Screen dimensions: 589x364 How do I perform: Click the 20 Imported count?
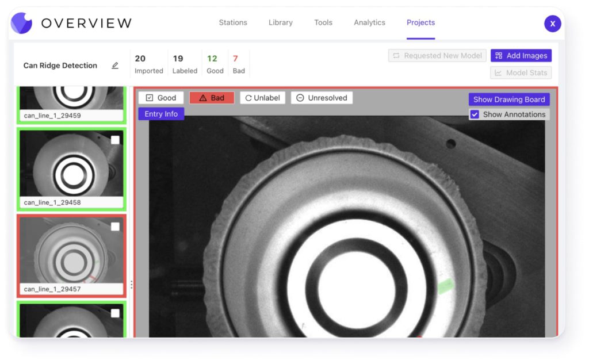tap(149, 64)
